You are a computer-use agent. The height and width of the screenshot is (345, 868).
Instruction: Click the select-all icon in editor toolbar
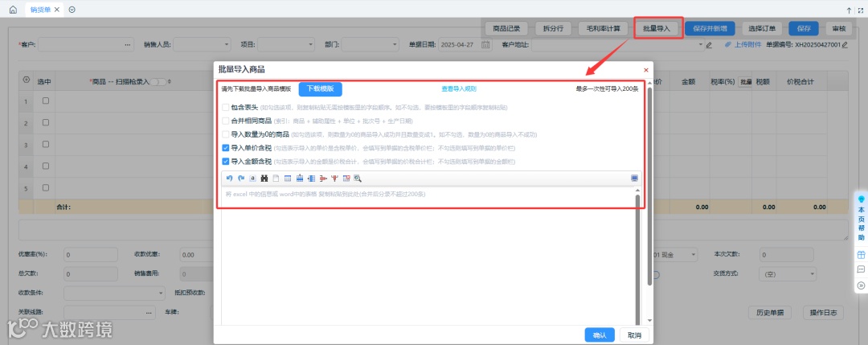click(252, 179)
